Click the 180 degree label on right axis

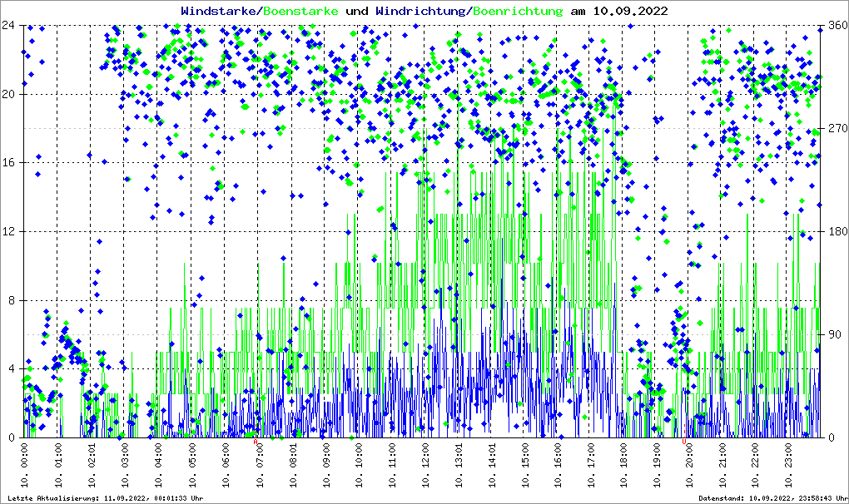click(x=835, y=231)
